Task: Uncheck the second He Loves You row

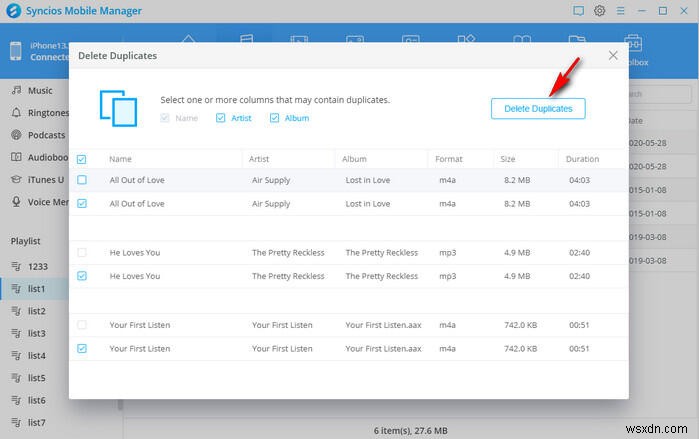Action: click(x=82, y=276)
